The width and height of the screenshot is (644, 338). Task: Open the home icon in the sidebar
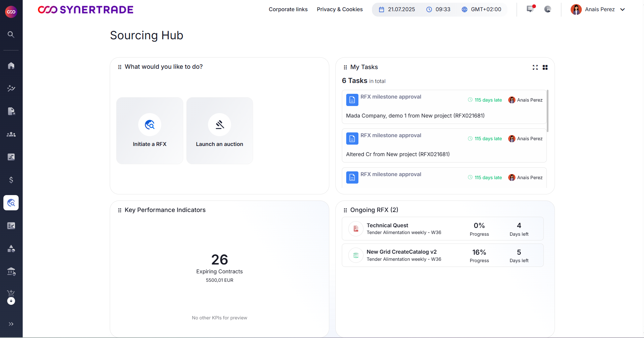[11, 65]
